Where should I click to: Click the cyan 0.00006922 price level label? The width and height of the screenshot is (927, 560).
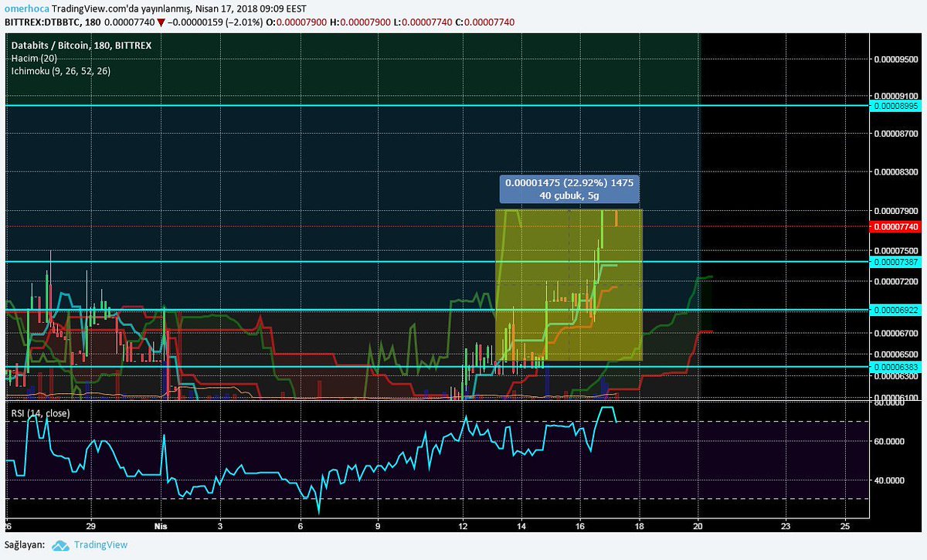coord(898,311)
